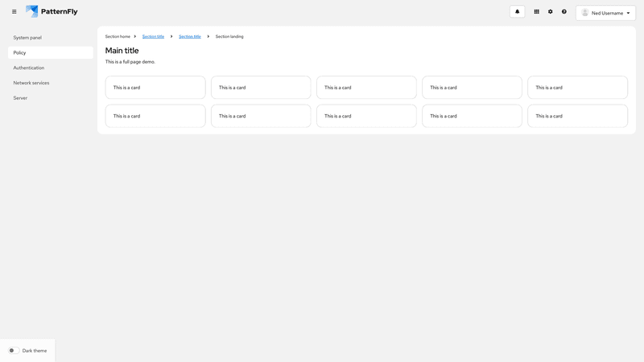644x362 pixels.
Task: Click the first Section title breadcrumb link
Action: (153, 36)
